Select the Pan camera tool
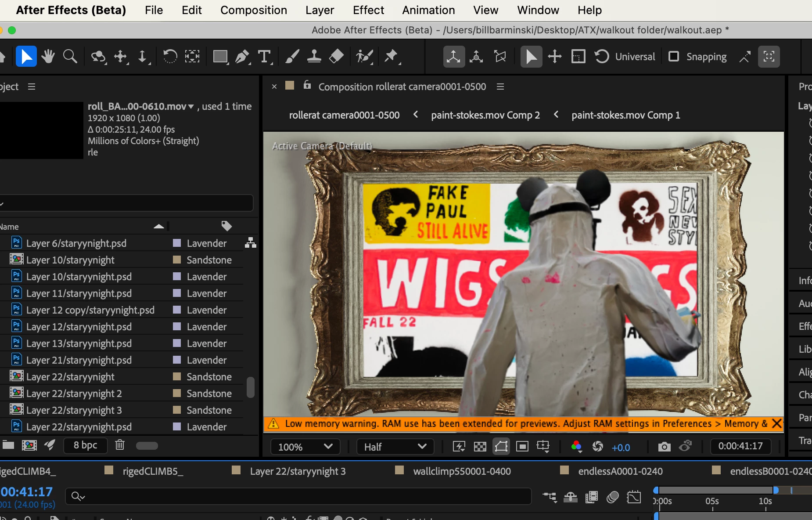 coord(121,57)
